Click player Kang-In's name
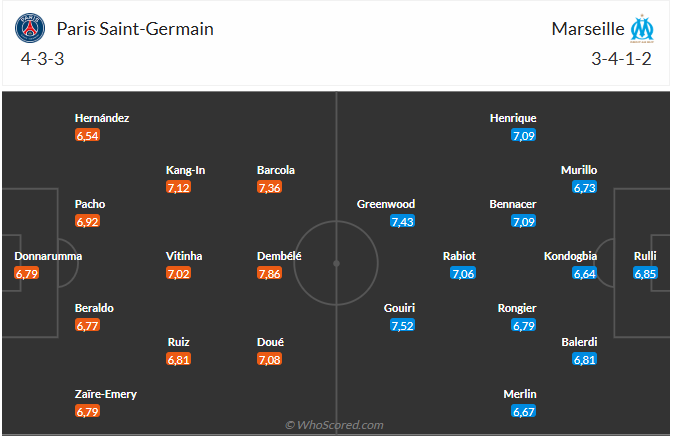679x436 pixels. [185, 170]
